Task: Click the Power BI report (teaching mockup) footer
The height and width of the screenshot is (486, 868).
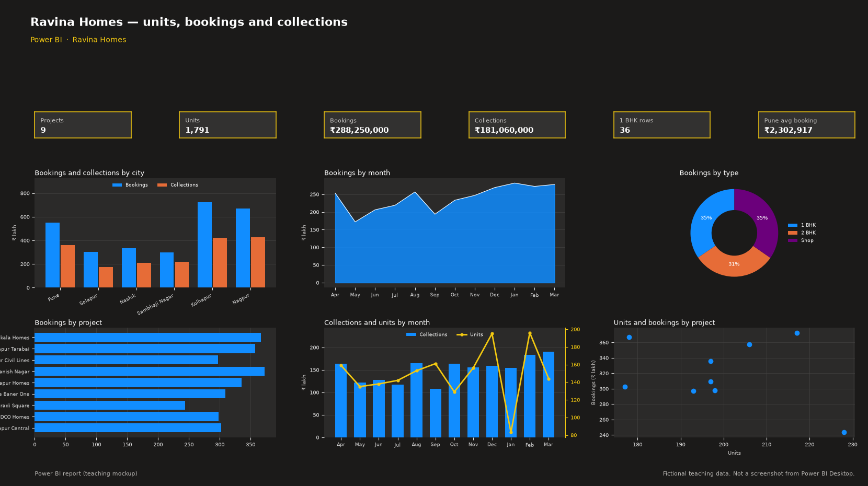Action: [86, 474]
